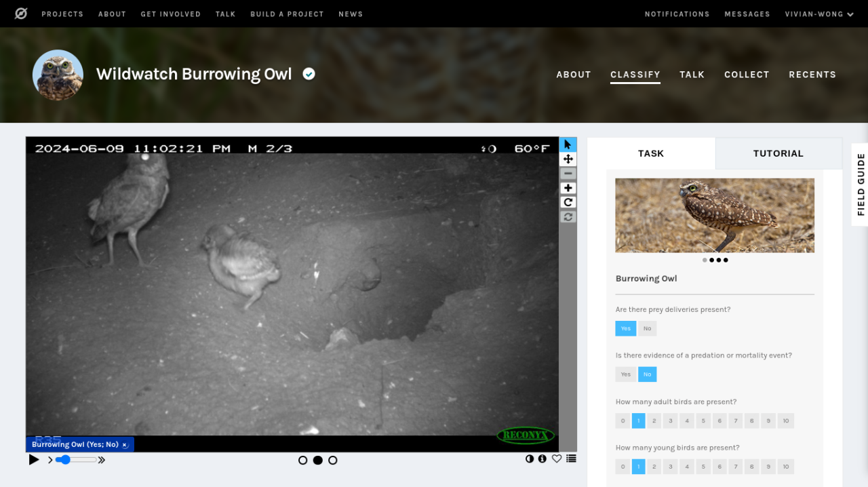
Task: Click the burrowing owl example photo
Action: pos(715,216)
